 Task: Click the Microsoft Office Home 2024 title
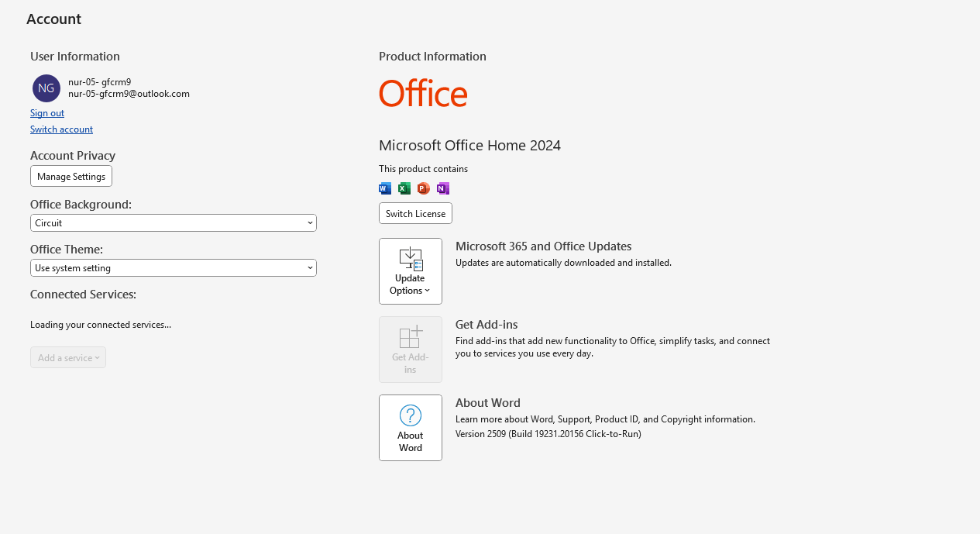469,146
